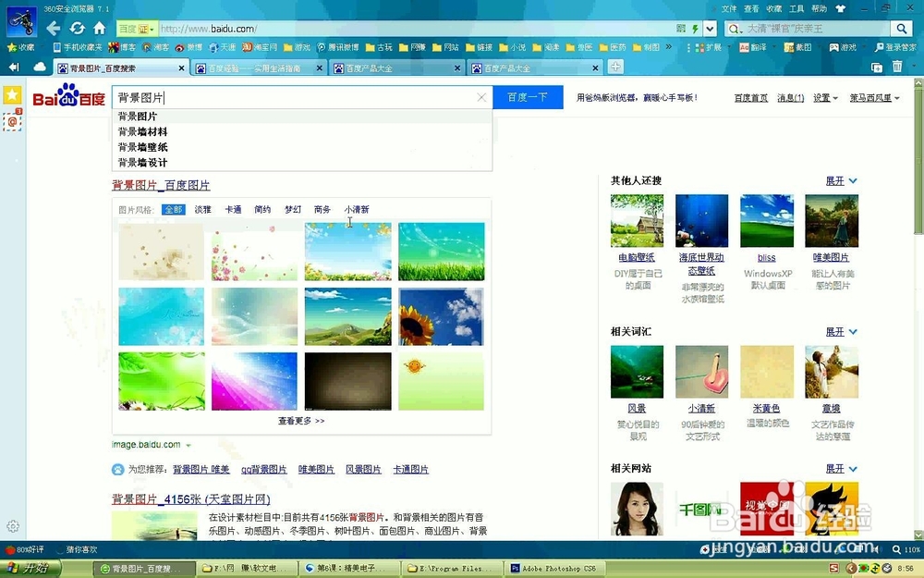Viewport: 924px width, 578px height.
Task: Select 商务 image style filter
Action: (x=322, y=209)
